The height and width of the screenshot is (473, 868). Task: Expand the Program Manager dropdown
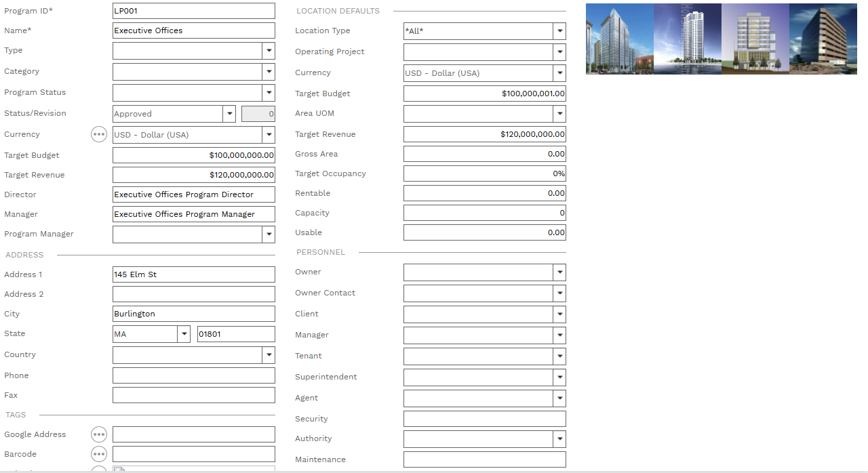tap(269, 234)
